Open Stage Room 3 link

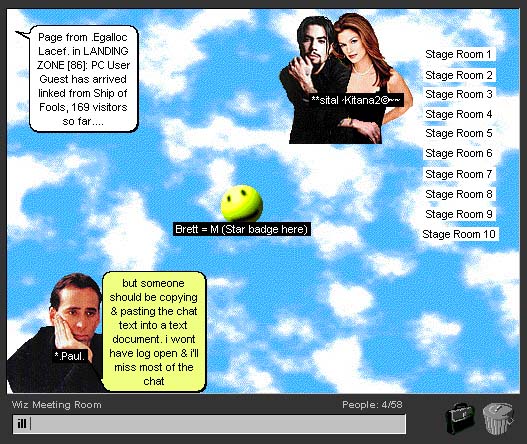pyautogui.click(x=458, y=94)
